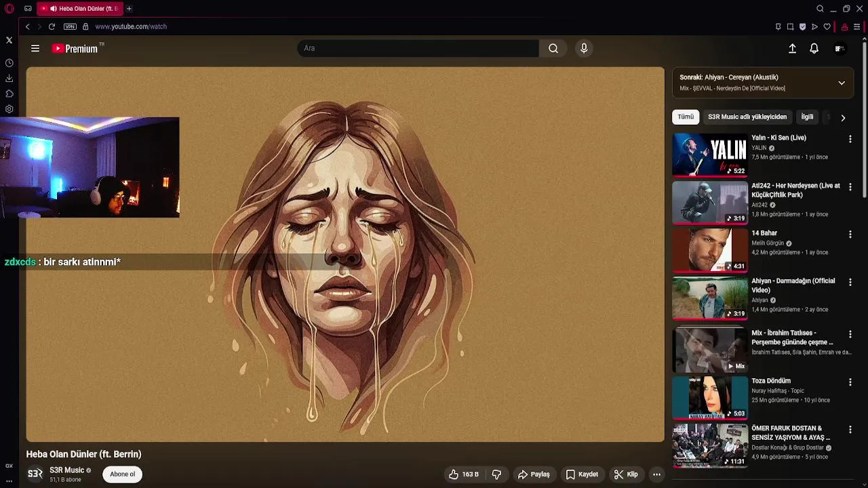Like the video (163 B)

pos(464,474)
